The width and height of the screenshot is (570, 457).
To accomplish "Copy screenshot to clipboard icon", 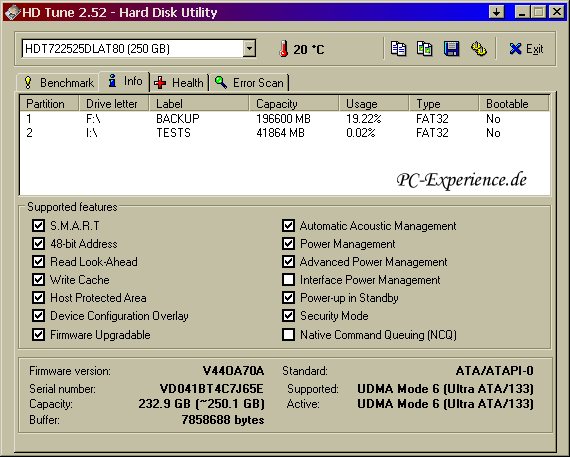I will click(425, 49).
